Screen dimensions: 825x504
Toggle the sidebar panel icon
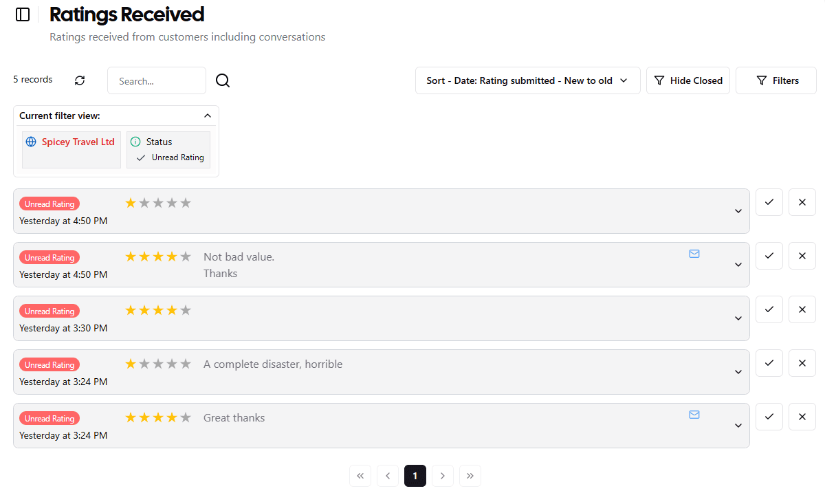[x=23, y=14]
